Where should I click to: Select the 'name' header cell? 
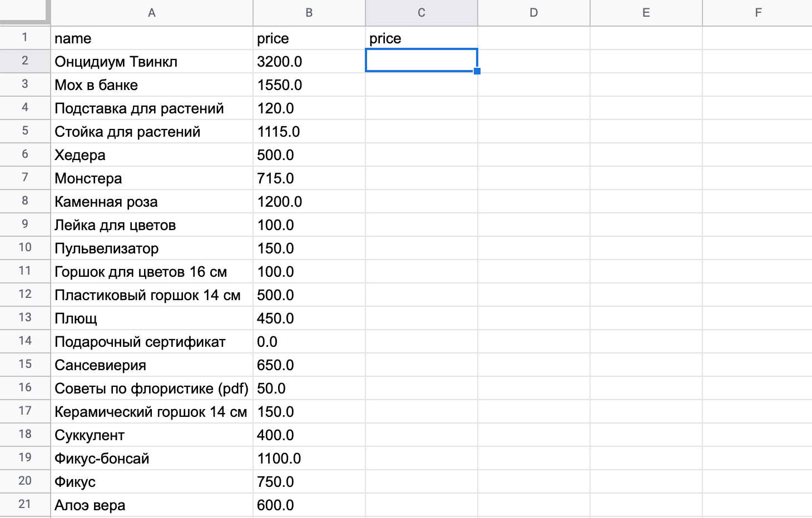[x=152, y=38]
